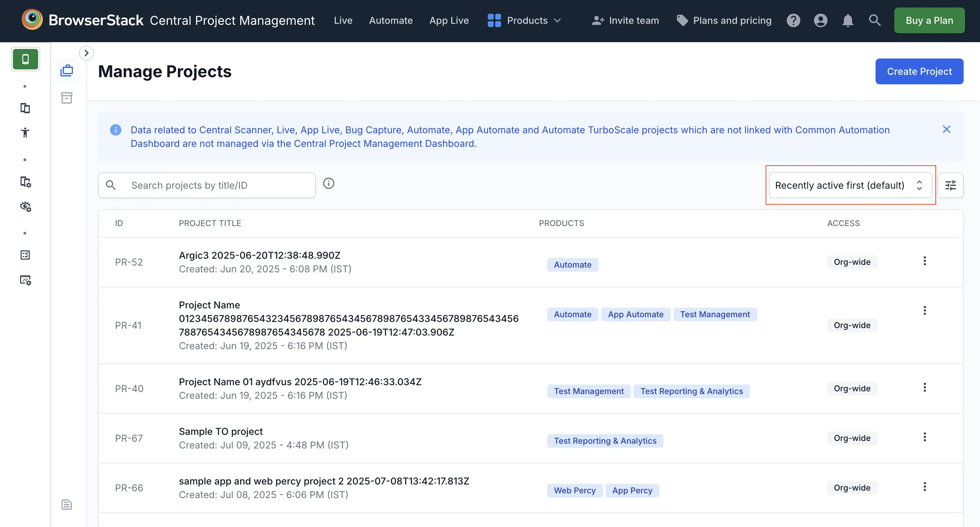Open the help question mark icon
980x527 pixels.
click(x=793, y=20)
